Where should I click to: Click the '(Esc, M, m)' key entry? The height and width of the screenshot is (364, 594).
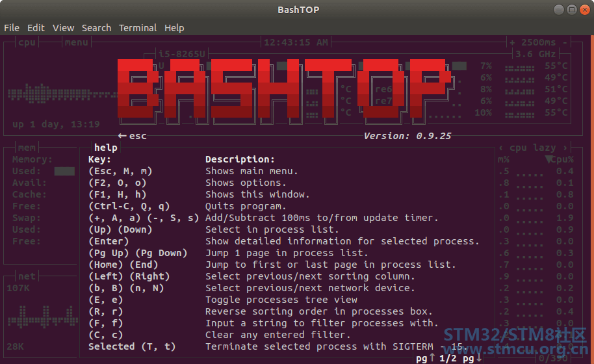120,171
